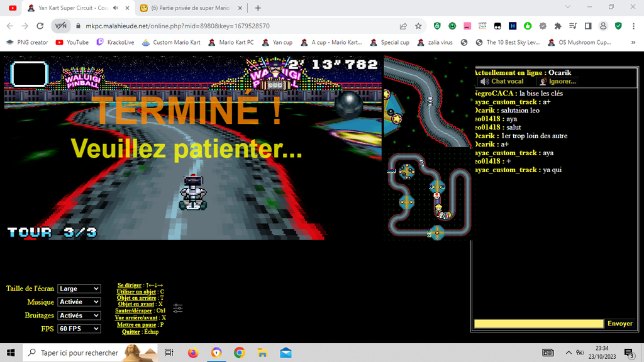
Task: Open the game settings sliders icon
Action: [177, 308]
